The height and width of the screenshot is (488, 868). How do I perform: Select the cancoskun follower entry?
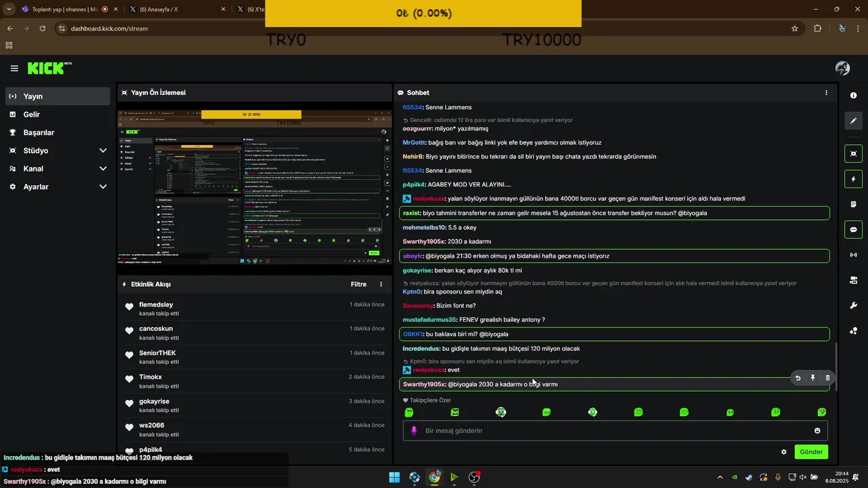[x=254, y=333]
